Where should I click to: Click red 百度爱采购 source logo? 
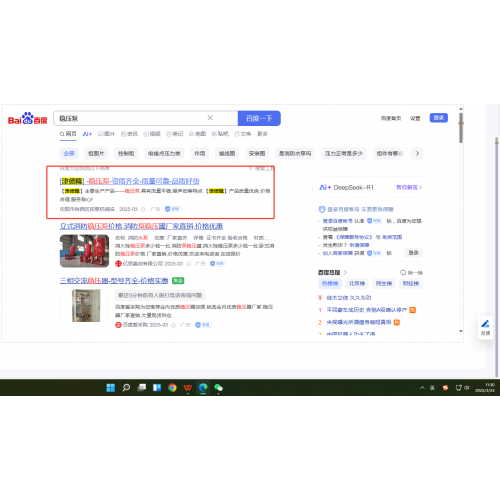point(118,325)
